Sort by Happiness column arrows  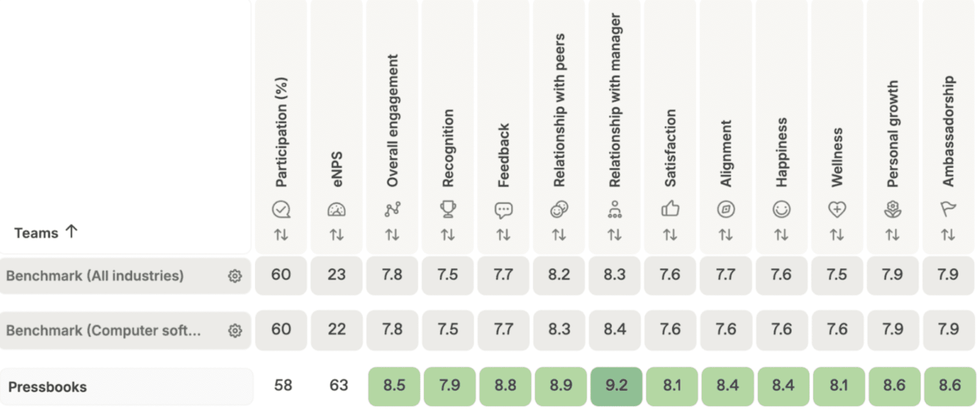click(x=781, y=235)
